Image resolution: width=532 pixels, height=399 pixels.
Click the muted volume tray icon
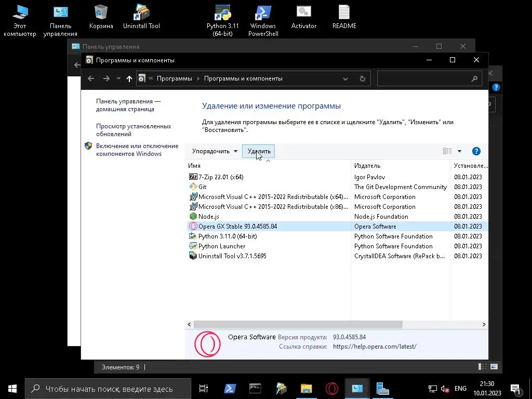click(x=445, y=389)
